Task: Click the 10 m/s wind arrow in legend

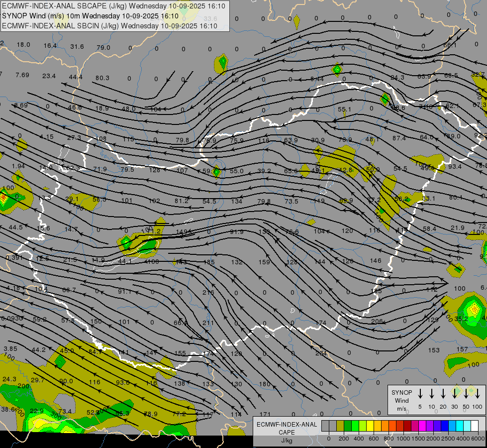Action: click(x=431, y=393)
